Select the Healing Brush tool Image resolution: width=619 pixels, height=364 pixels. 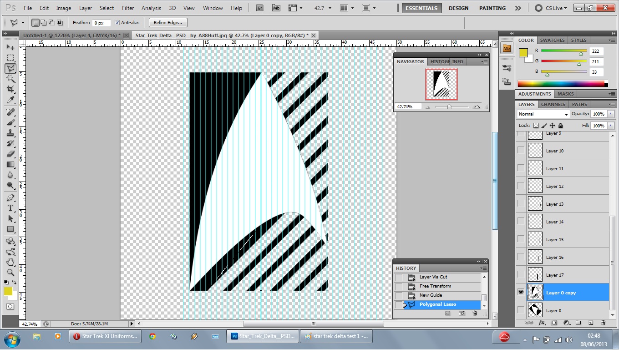tap(10, 112)
